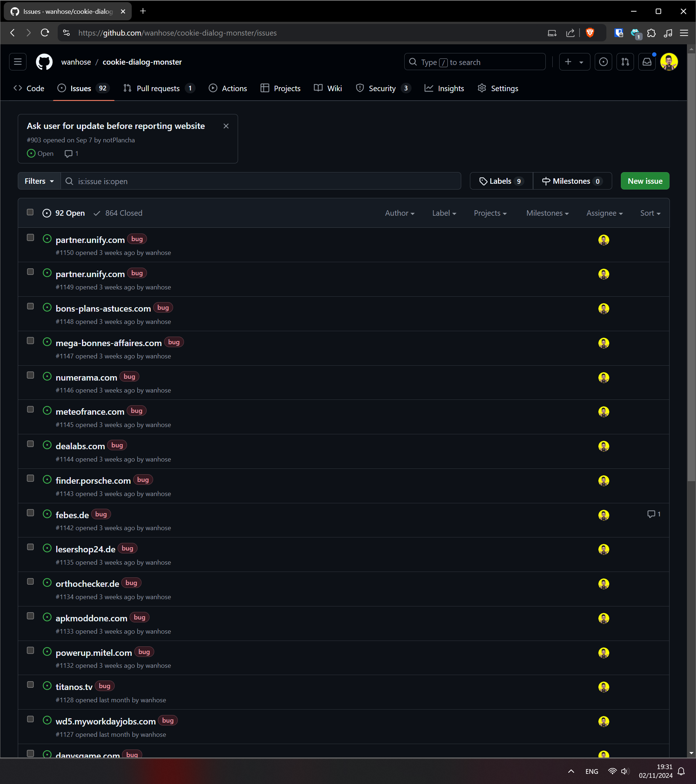Image resolution: width=696 pixels, height=784 pixels.
Task: Check the dealabs.com checkbox
Action: (30, 444)
